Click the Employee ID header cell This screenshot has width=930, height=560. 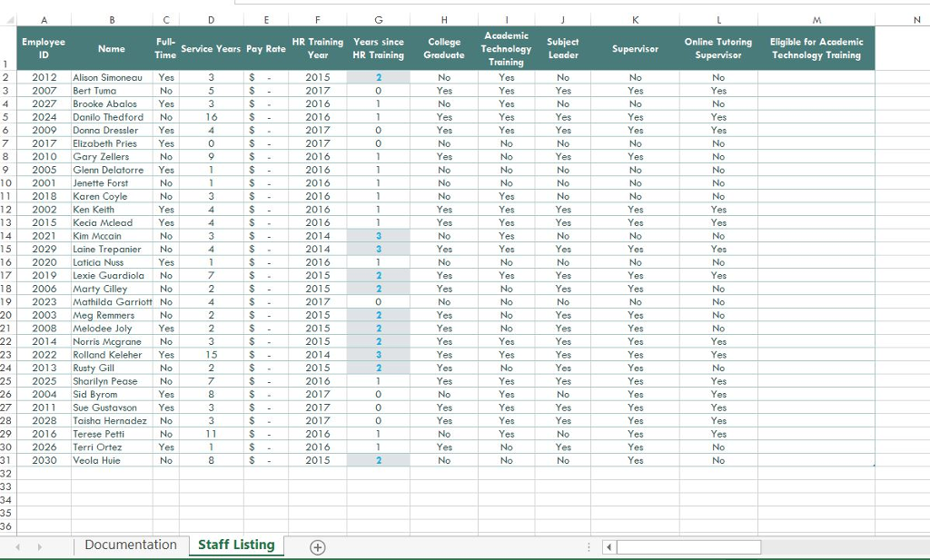click(44, 49)
